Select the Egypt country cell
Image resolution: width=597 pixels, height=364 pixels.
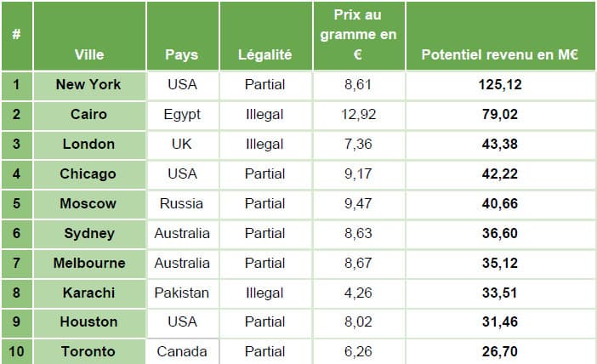182,114
